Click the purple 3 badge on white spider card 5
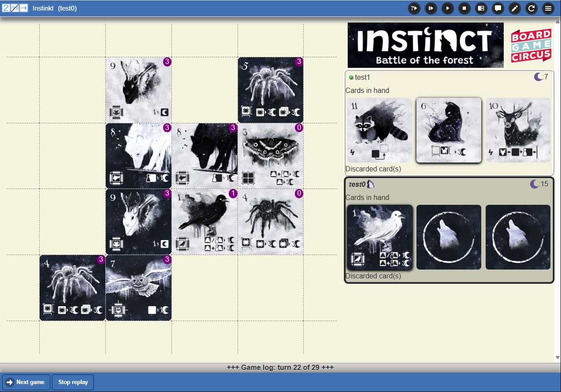 [x=299, y=62]
